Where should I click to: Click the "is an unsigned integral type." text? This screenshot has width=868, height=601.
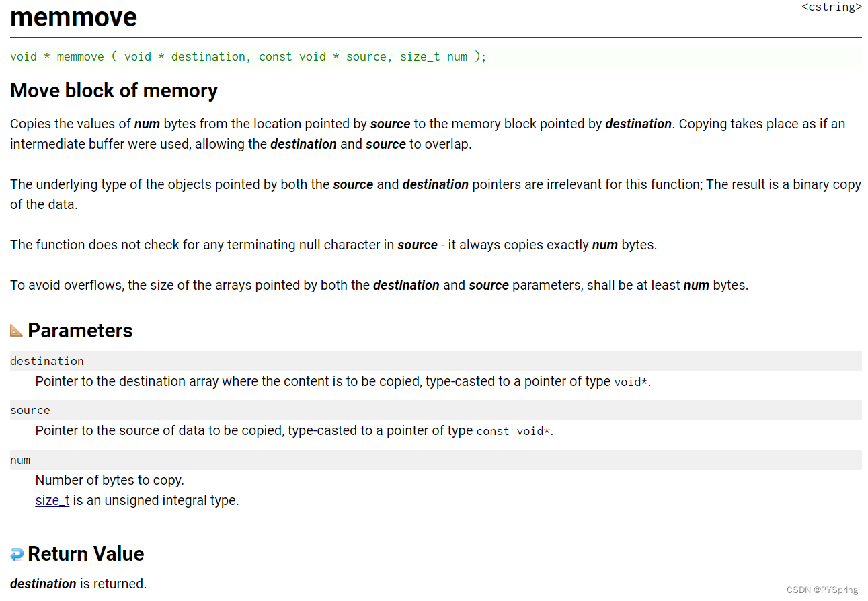(x=156, y=500)
